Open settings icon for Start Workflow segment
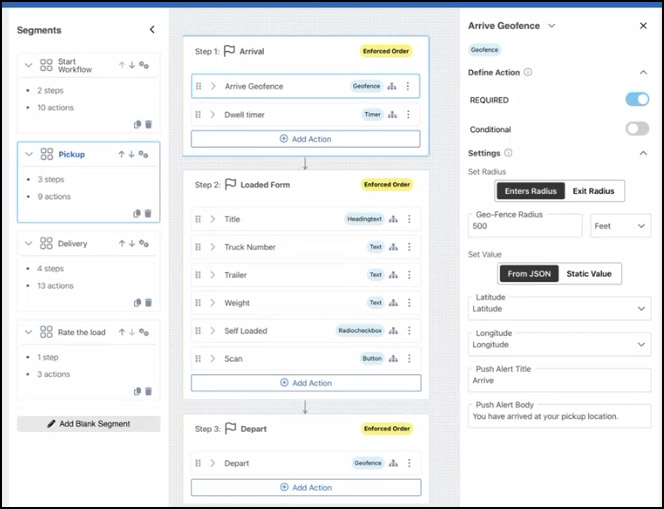 point(144,65)
